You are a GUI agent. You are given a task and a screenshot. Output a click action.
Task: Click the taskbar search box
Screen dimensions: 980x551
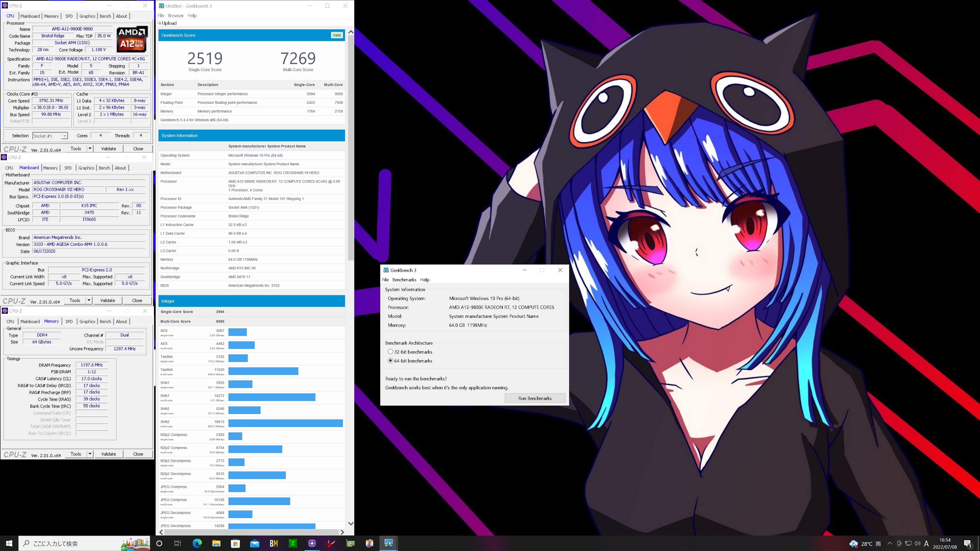tap(84, 543)
